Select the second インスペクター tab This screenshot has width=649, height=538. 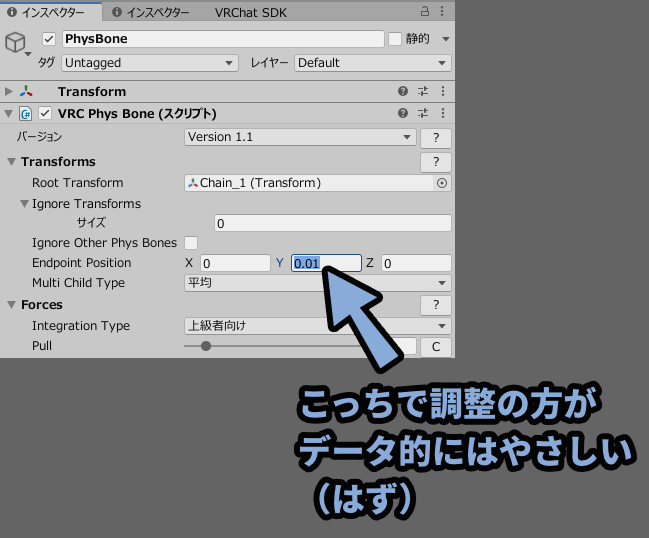click(150, 12)
